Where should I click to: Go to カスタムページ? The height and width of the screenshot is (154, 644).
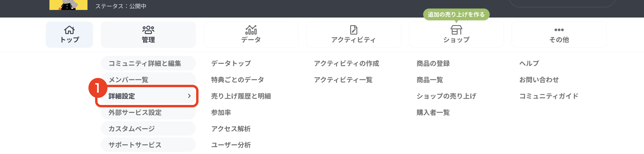[131, 129]
